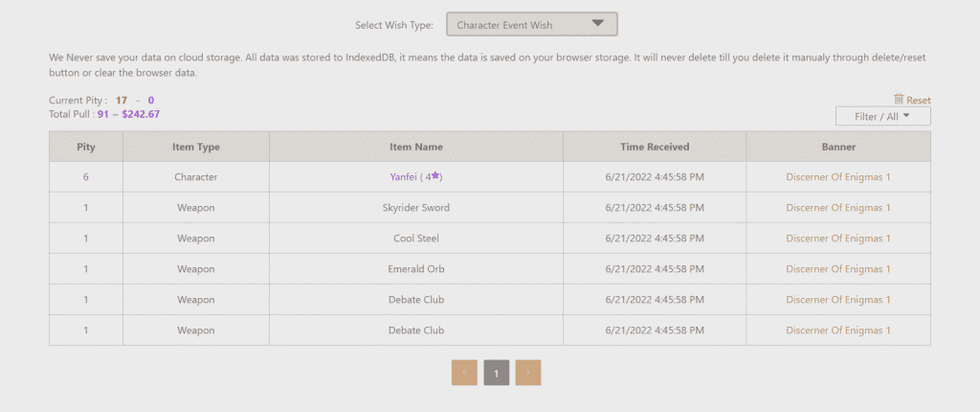The width and height of the screenshot is (980, 412).
Task: Open the banner link in Emerald Orb row
Action: [x=838, y=269]
